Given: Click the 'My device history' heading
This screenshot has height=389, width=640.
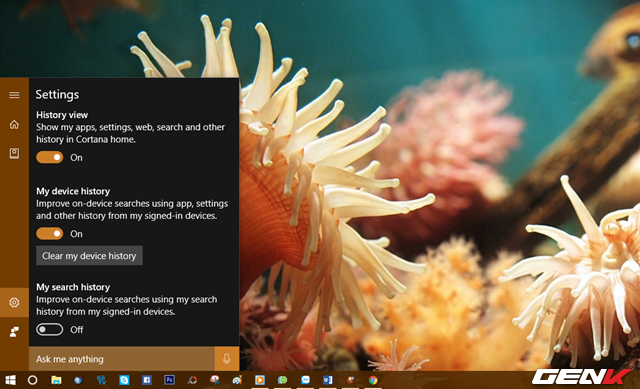Looking at the screenshot, I should pyautogui.click(x=73, y=191).
